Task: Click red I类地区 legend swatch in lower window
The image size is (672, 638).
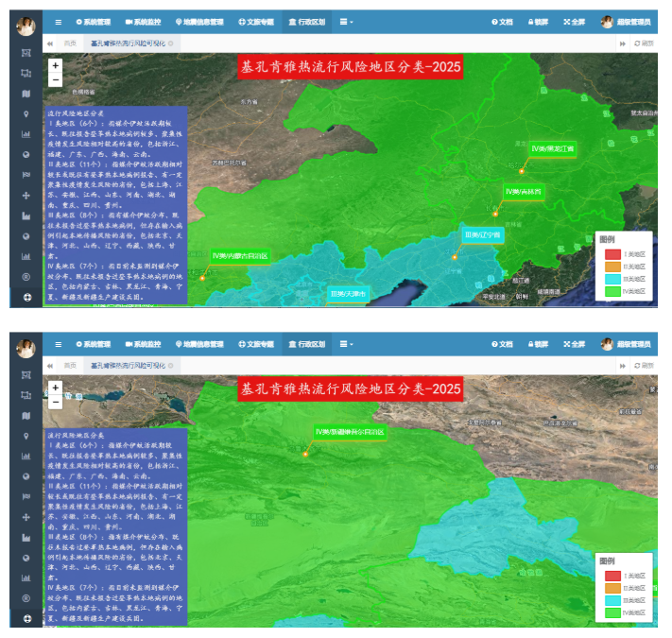Action: pos(612,576)
